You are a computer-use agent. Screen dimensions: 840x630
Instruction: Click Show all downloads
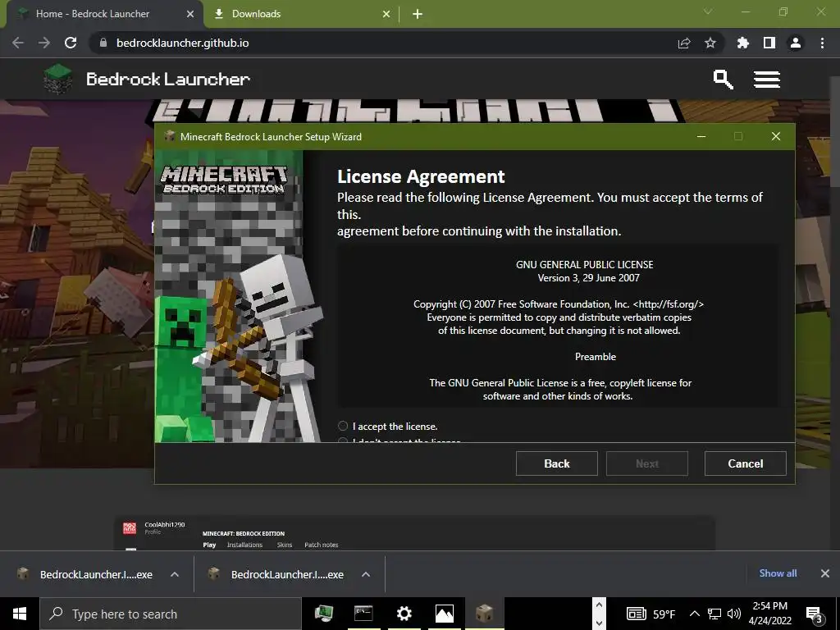778,573
